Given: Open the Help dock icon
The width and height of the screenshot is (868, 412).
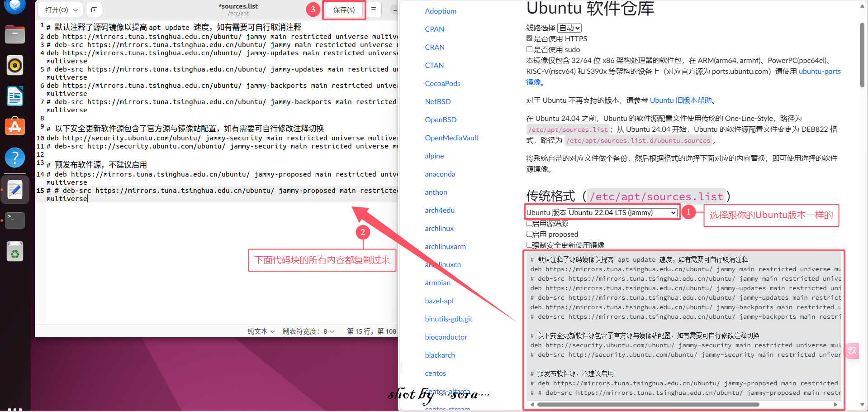Looking at the screenshot, I should (15, 158).
